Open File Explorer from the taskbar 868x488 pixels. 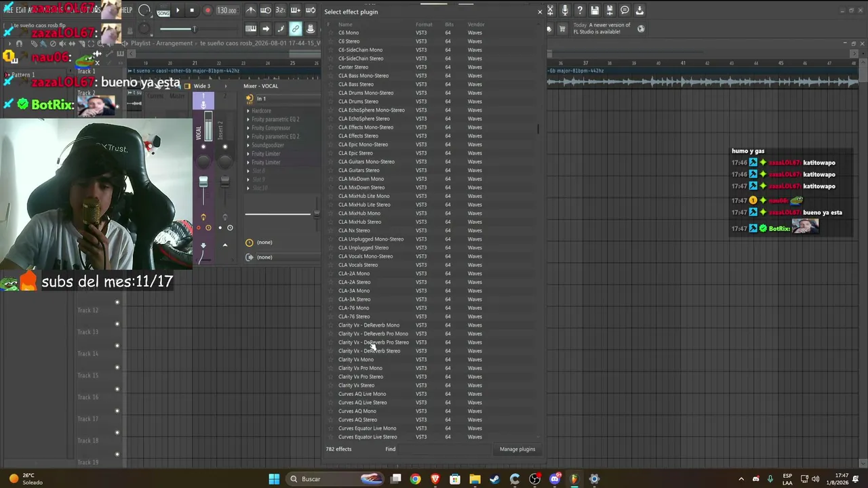pyautogui.click(x=475, y=479)
